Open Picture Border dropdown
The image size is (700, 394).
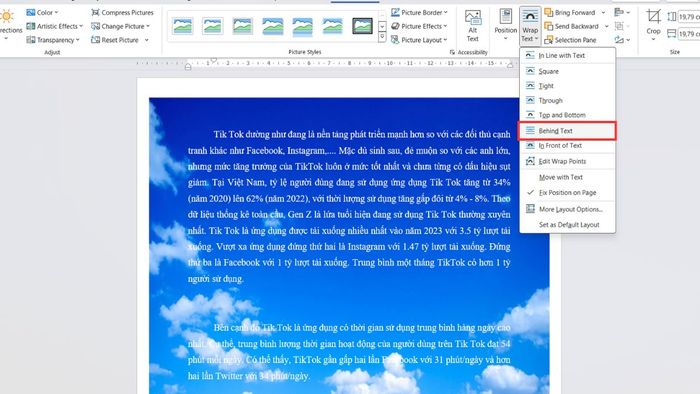coord(419,12)
